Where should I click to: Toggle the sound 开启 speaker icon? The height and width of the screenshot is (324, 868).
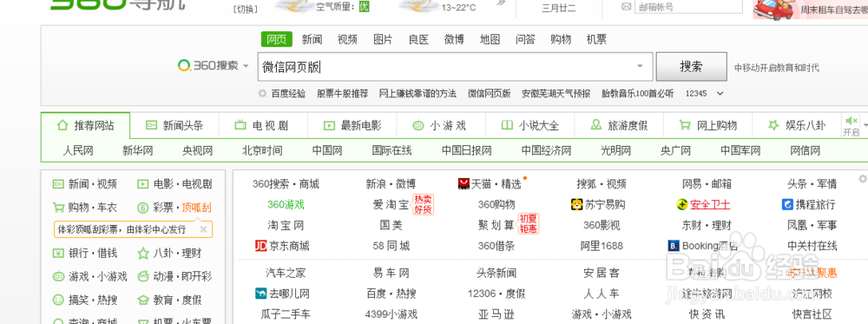851,120
